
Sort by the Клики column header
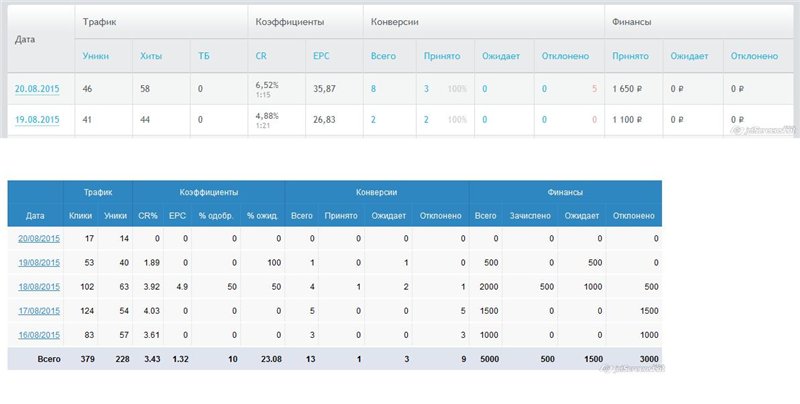pos(81,215)
